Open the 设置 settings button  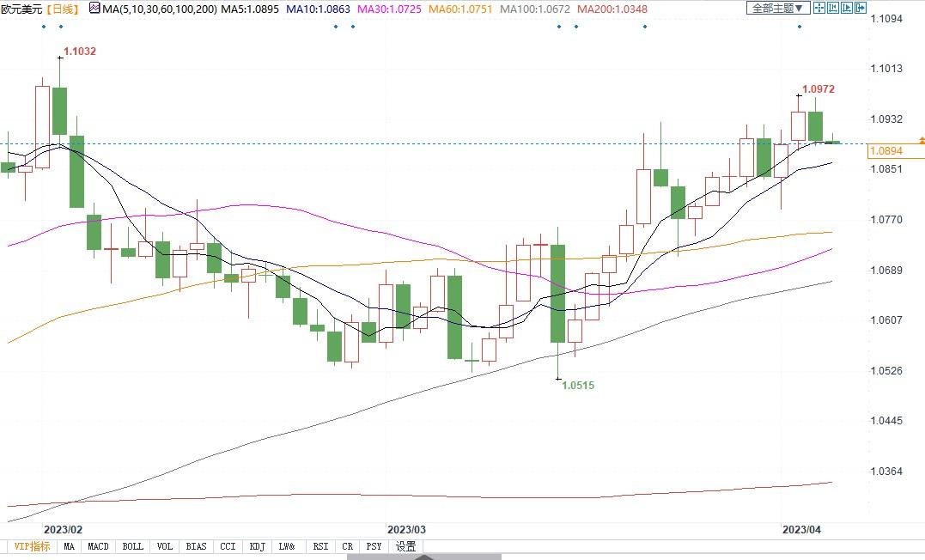[406, 546]
